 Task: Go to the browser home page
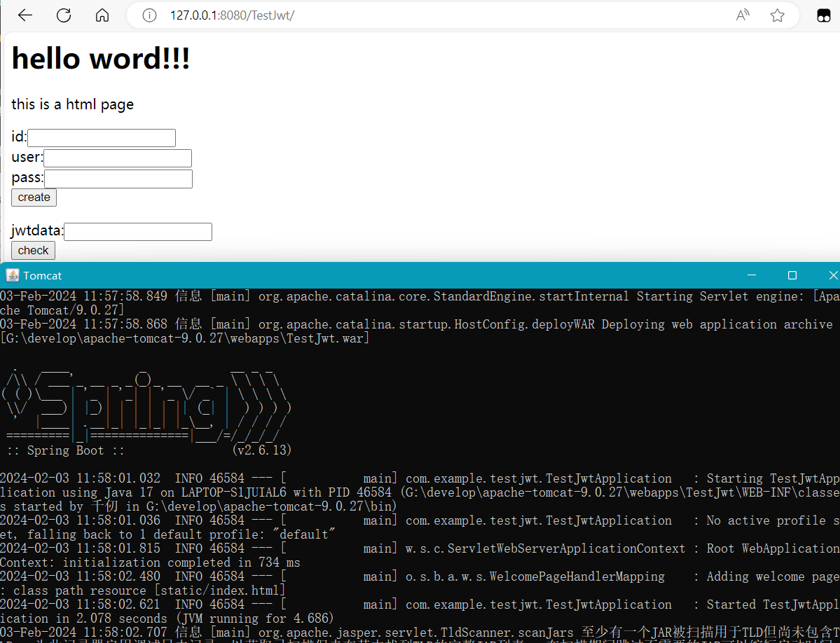(102, 15)
